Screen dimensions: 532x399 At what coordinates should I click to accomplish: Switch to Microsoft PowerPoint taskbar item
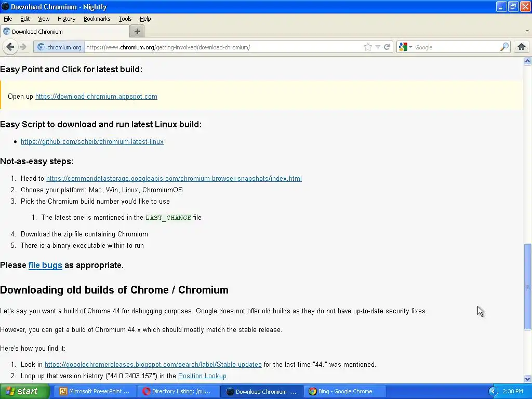coord(96,391)
